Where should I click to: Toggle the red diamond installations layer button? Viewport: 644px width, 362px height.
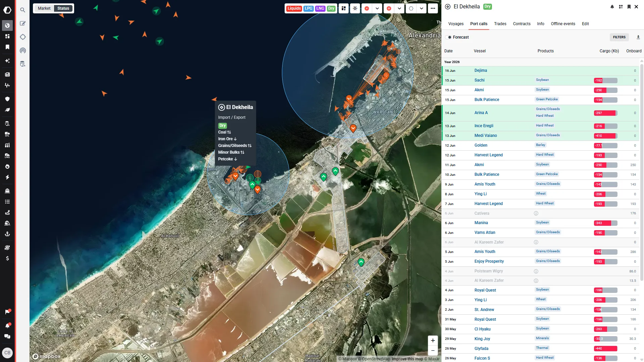point(389,8)
